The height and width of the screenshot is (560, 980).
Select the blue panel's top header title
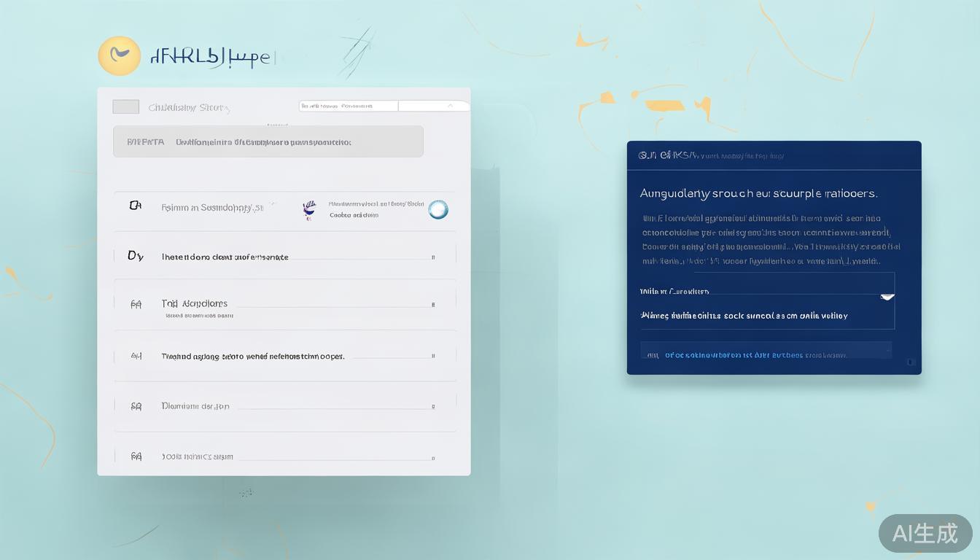click(x=711, y=155)
